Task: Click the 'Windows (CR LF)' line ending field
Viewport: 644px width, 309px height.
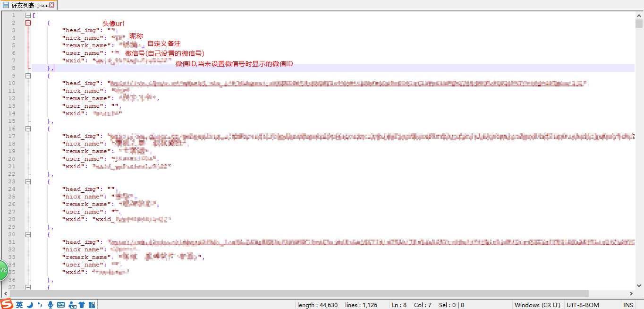Action: (x=537, y=305)
